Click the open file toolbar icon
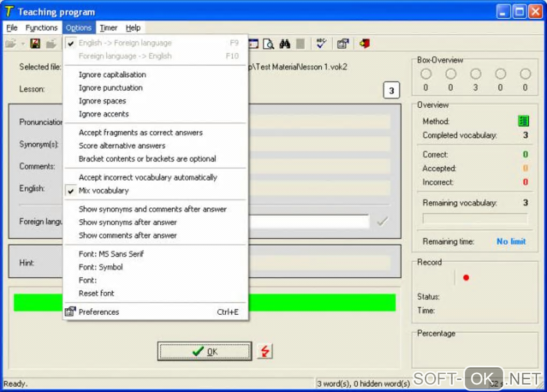Viewport: 547px width, 392px height. (11, 44)
